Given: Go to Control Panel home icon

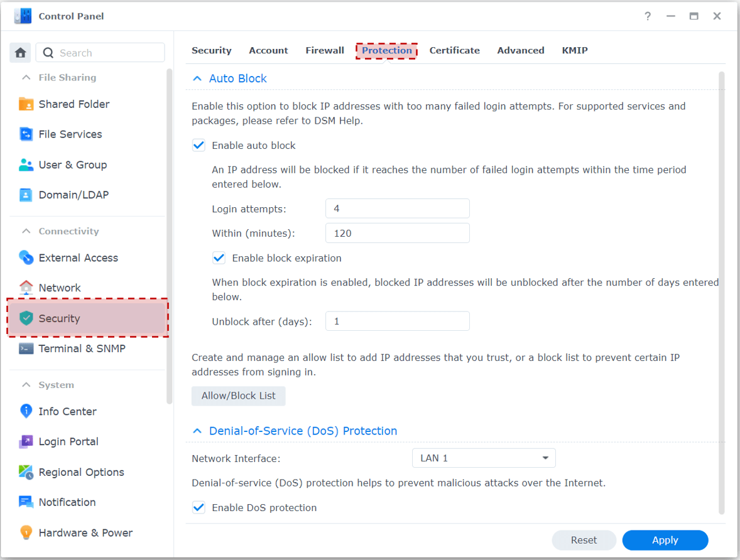Looking at the screenshot, I should click(20, 53).
